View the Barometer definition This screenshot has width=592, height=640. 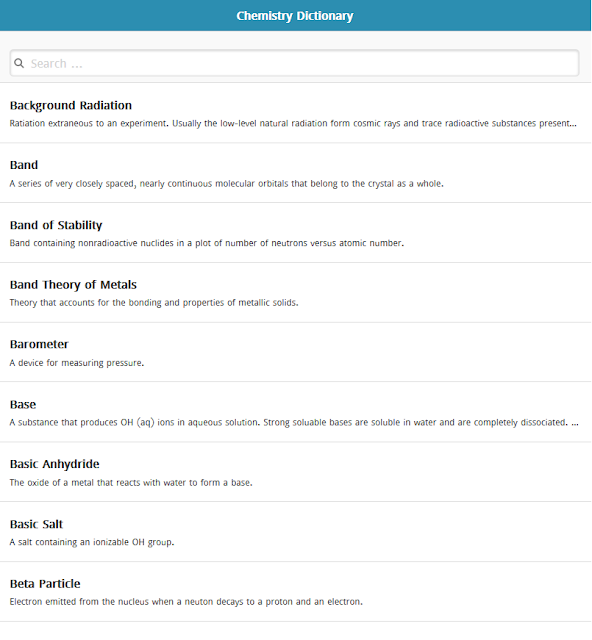296,352
